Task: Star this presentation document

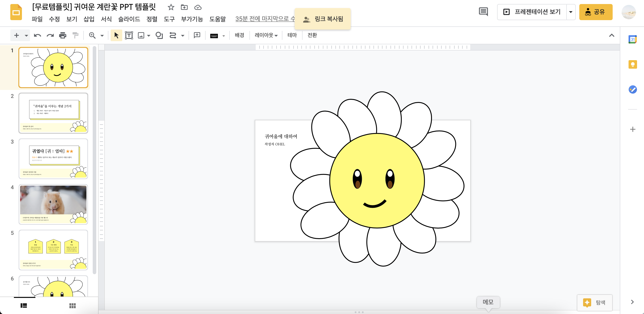Action: (171, 7)
